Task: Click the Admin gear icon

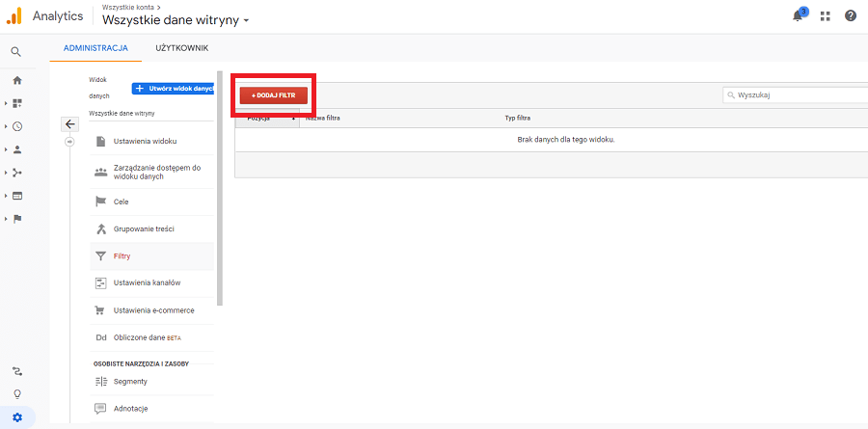Action: [17, 417]
